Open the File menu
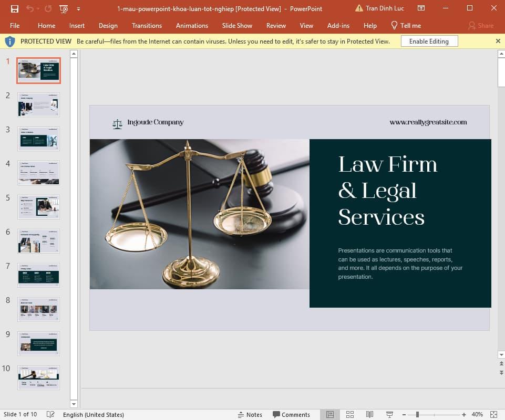This screenshot has height=420, width=505. click(15, 25)
